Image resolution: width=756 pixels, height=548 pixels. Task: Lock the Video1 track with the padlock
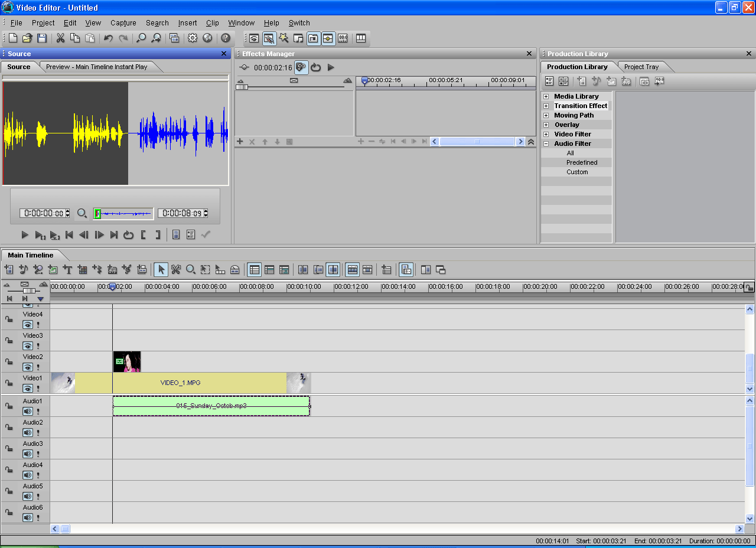[x=8, y=383]
